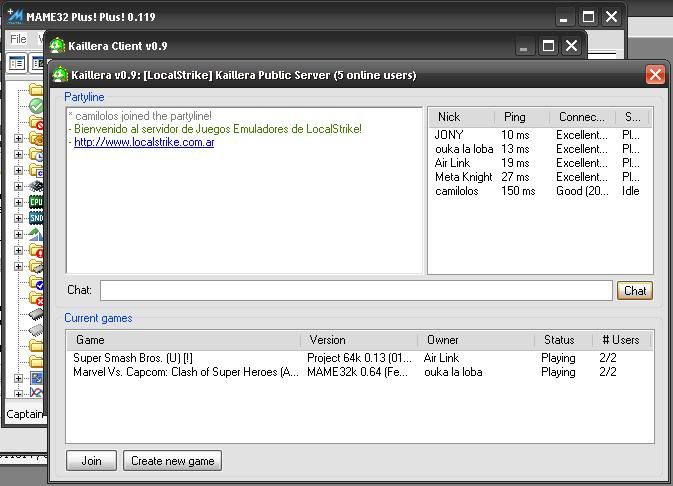Select the folder with red X badge
The image size is (673, 486).
[x=36, y=298]
